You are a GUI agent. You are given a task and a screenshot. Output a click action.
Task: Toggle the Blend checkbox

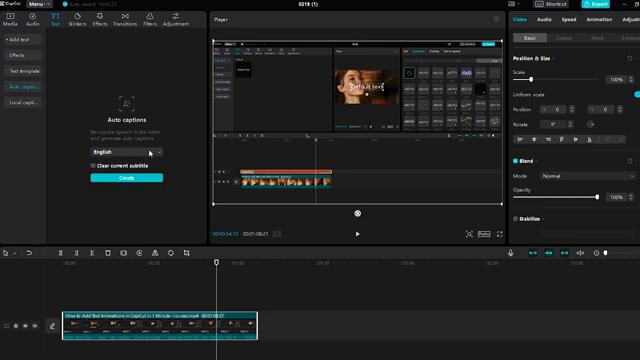coord(516,161)
